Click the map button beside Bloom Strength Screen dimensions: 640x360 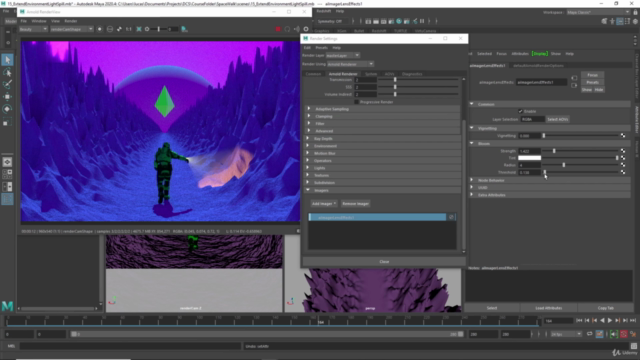point(623,151)
